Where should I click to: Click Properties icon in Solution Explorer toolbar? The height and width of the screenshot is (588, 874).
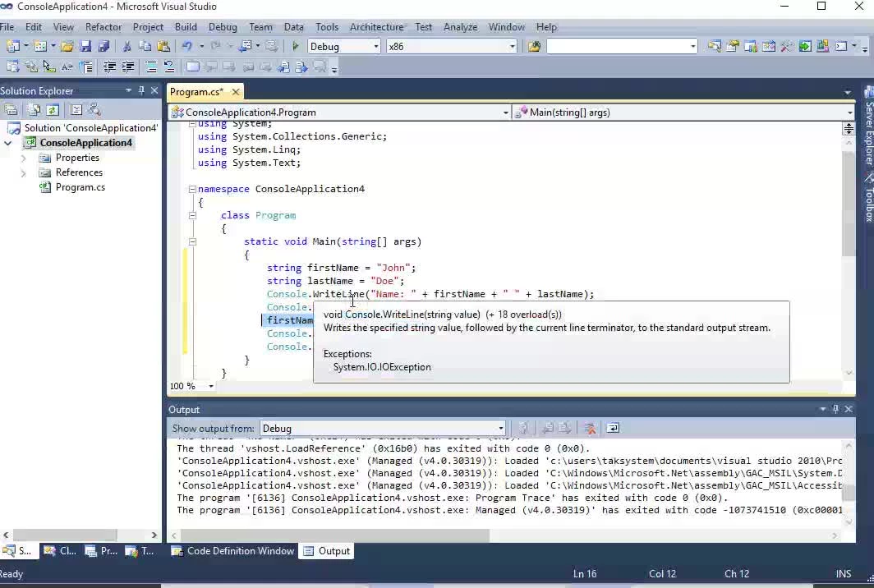(x=11, y=110)
